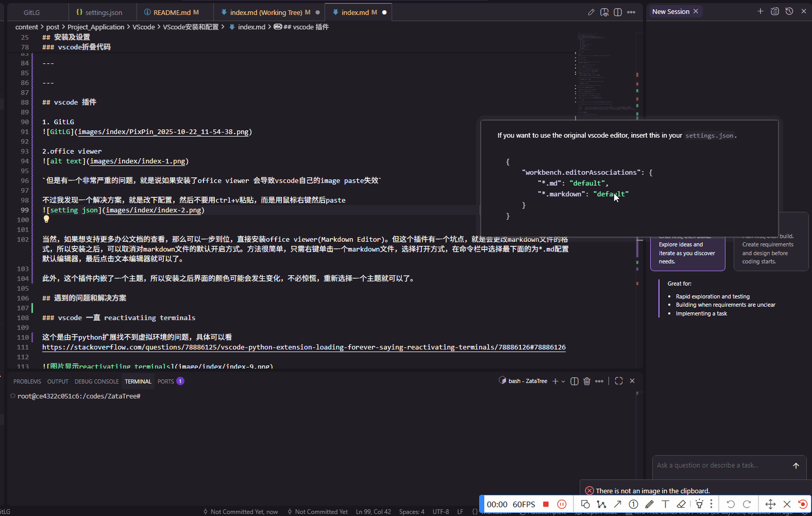Switch to the README.md tab

click(172, 12)
